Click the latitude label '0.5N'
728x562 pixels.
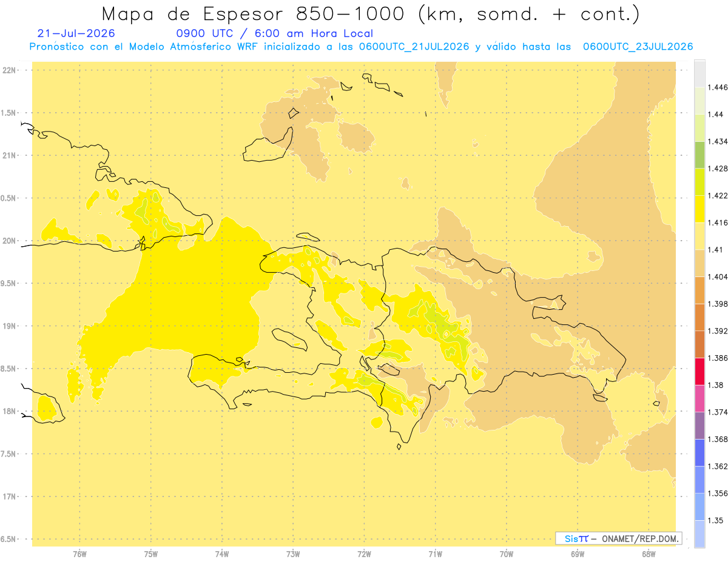pos(9,198)
